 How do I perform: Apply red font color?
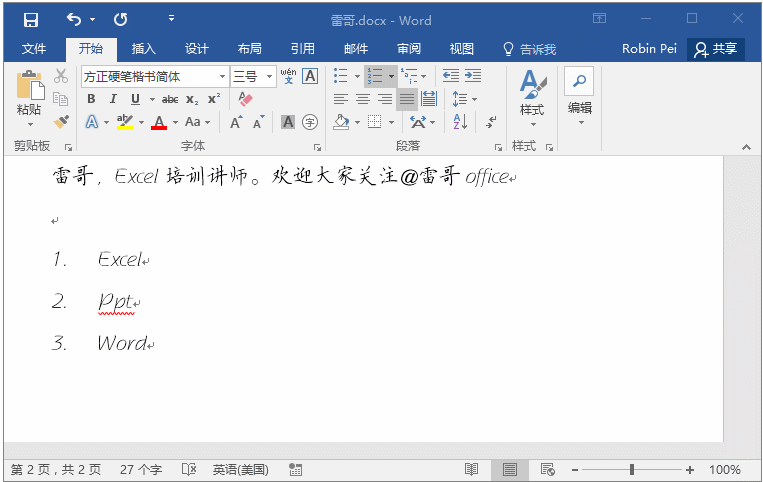click(x=159, y=122)
